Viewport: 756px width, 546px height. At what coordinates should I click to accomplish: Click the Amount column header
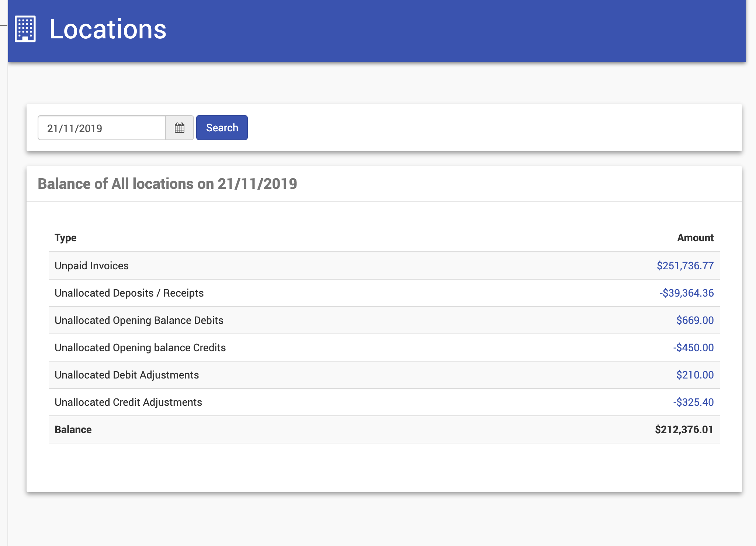click(x=695, y=238)
